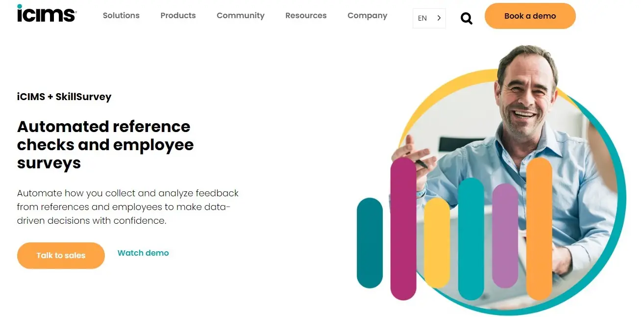Click the Book a demo button
This screenshot has height=317, width=644.
click(x=530, y=16)
